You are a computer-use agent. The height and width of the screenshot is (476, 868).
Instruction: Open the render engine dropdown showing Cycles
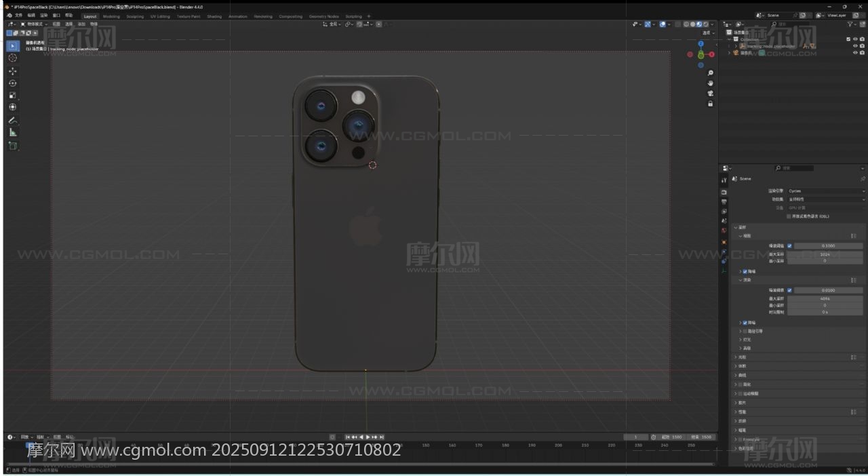[826, 191]
